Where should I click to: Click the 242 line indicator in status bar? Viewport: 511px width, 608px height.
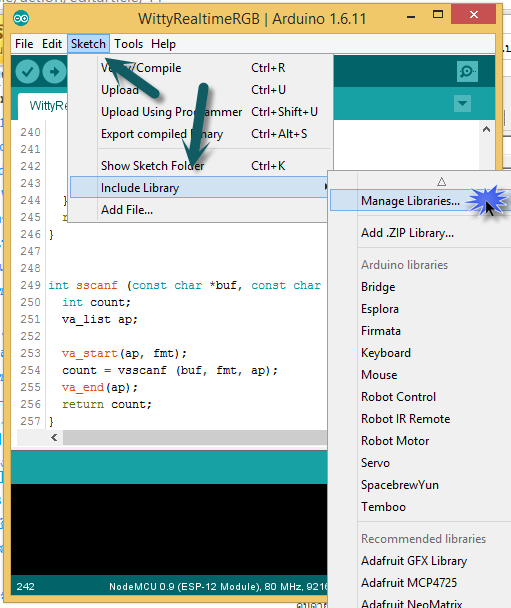coord(25,587)
